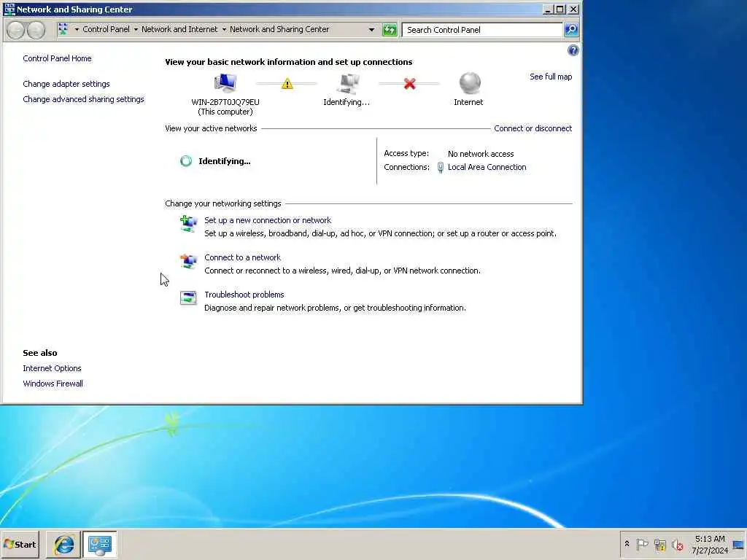Click Set up a new connection or network
This screenshot has height=560, width=747.
268,220
